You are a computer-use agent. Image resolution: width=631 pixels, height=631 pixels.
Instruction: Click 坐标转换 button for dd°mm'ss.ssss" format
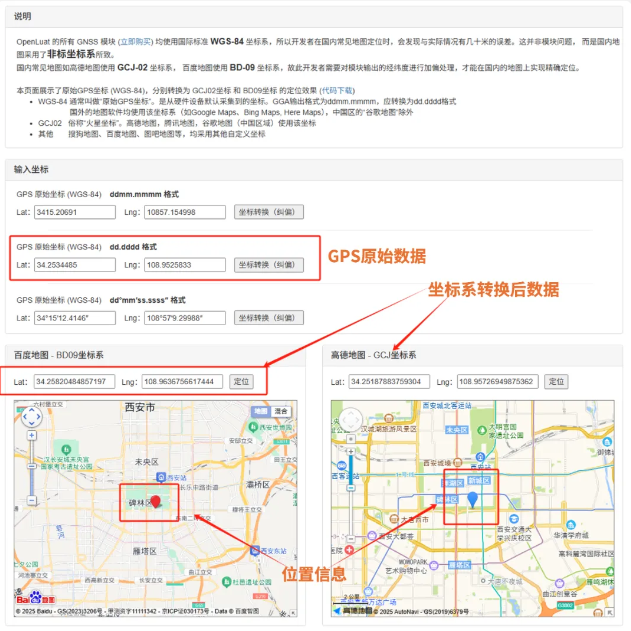269,318
